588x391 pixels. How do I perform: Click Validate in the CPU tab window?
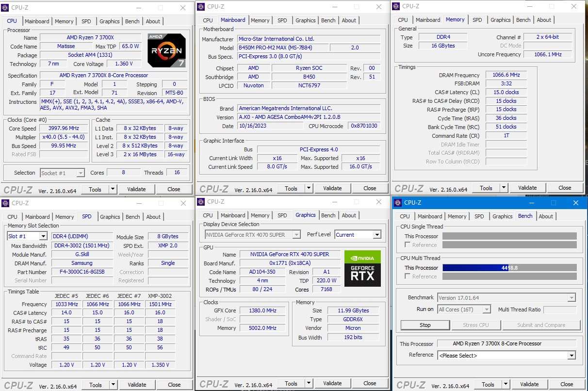tap(136, 189)
